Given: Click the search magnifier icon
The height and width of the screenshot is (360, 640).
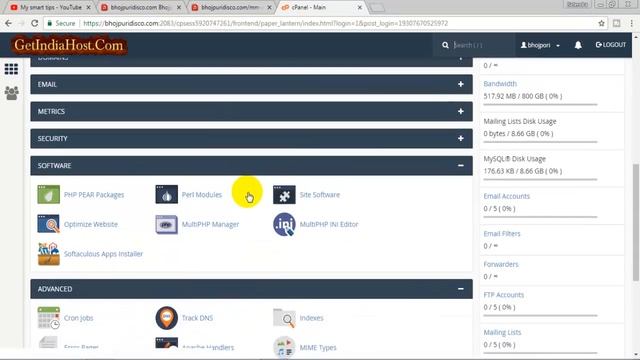Looking at the screenshot, I should pos(445,45).
